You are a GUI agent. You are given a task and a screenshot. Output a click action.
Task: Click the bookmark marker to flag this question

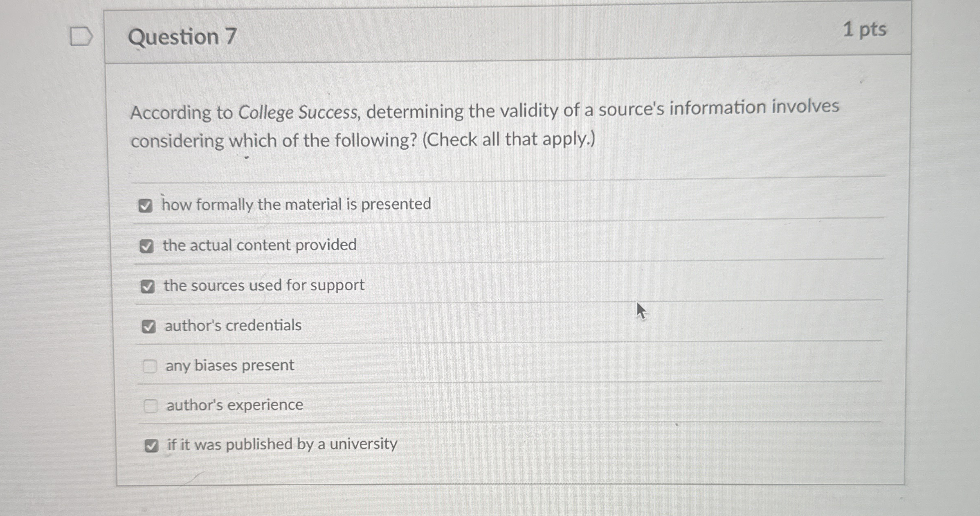(x=80, y=36)
